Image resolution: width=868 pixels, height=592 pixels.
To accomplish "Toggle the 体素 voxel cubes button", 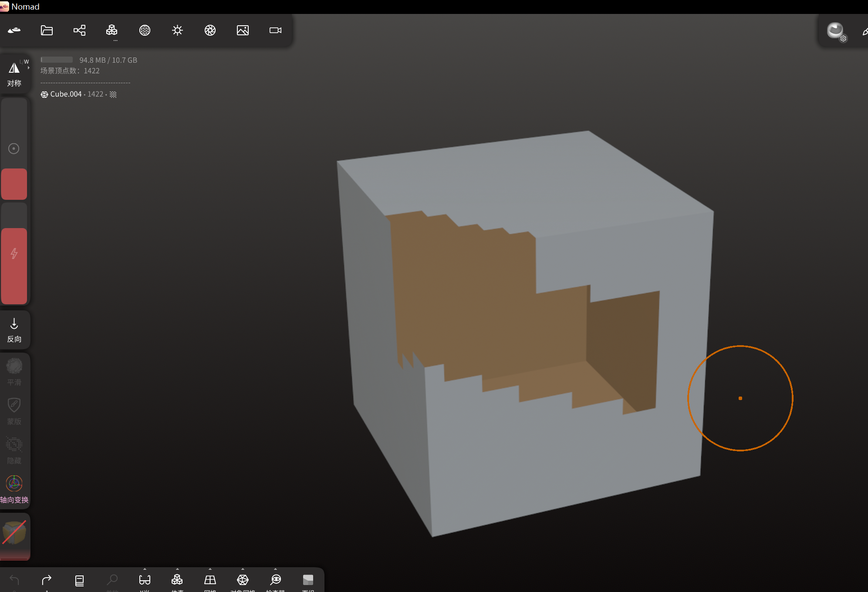I will click(177, 580).
